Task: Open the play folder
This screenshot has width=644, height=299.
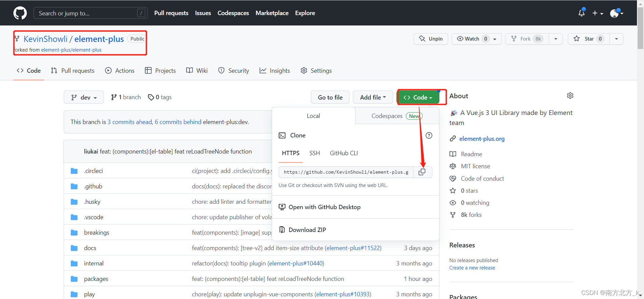Action: (x=90, y=294)
